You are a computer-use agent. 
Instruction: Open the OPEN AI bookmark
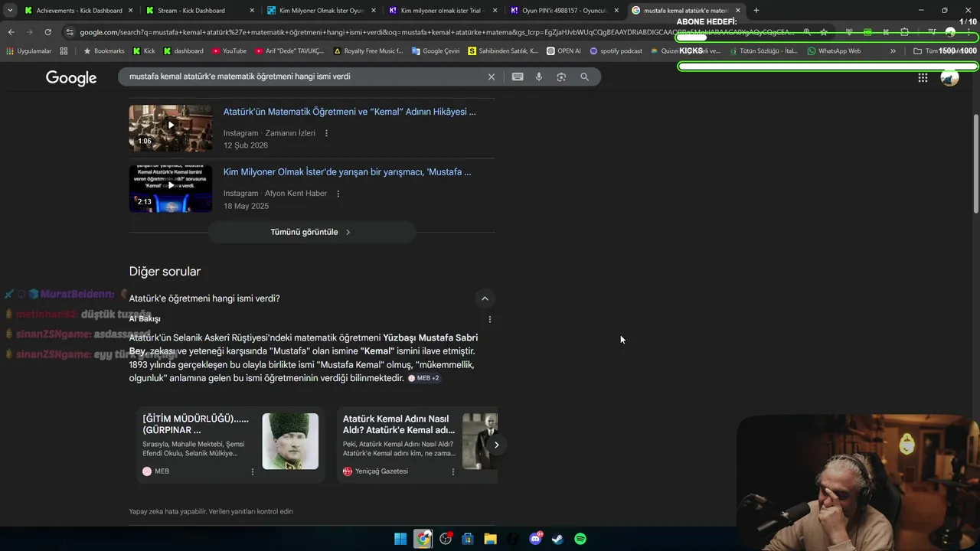click(563, 51)
